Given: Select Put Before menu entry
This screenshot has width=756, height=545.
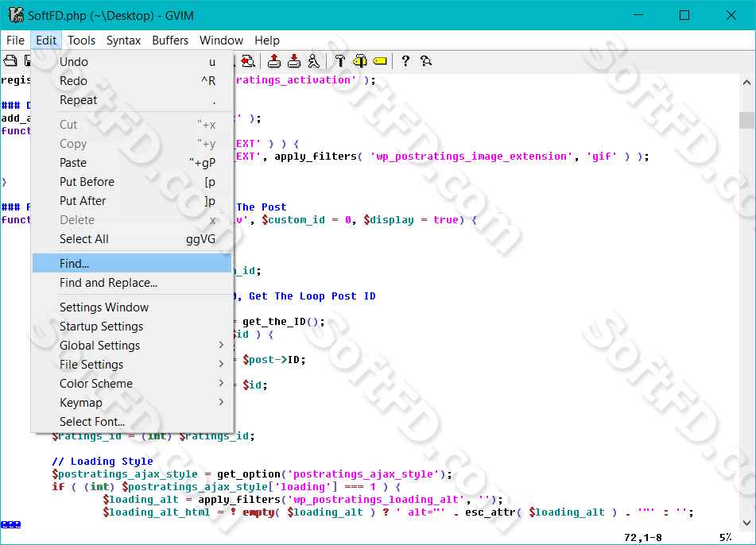Looking at the screenshot, I should 132,182.
